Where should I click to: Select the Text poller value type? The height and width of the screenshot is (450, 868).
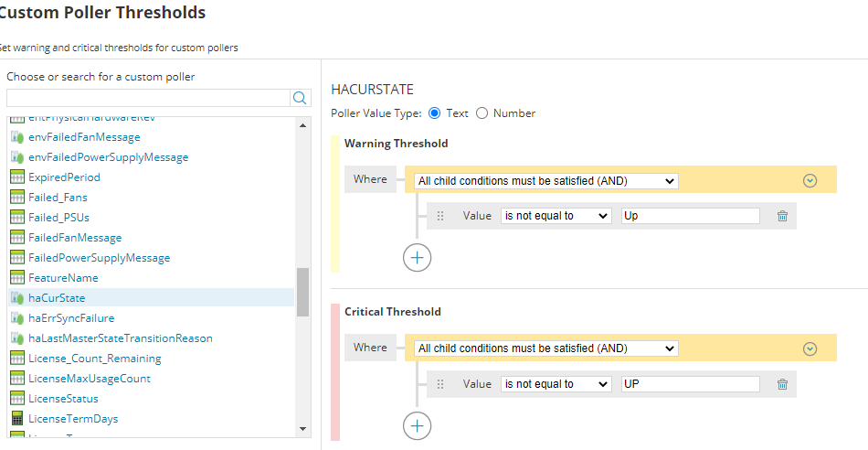coord(435,113)
